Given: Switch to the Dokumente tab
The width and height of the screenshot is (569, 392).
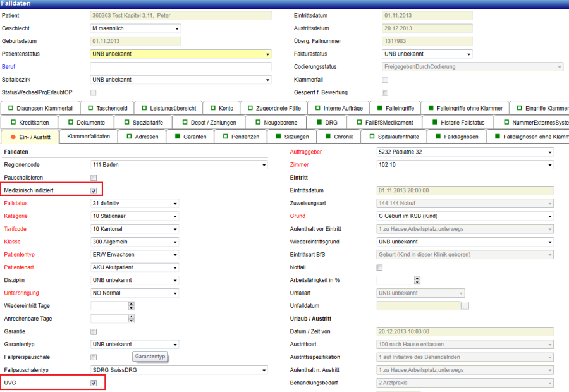Looking at the screenshot, I should coord(86,122).
